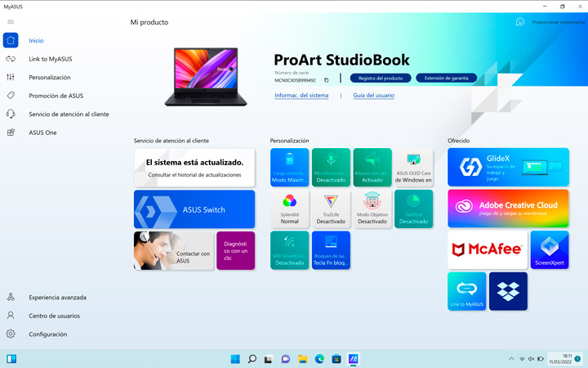Open the GlideX offer tile
The image size is (588, 368).
508,167
